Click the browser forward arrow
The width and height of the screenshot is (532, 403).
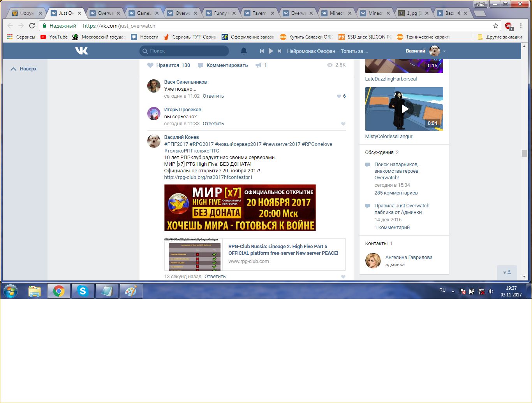point(21,26)
